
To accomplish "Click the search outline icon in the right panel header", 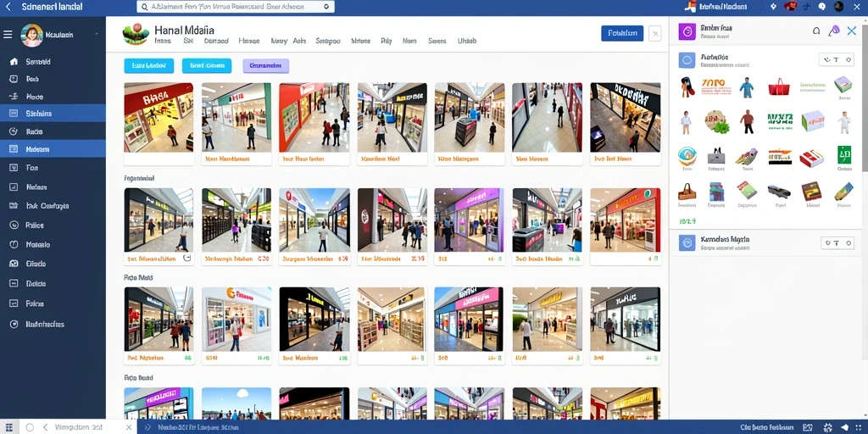I will click(816, 31).
